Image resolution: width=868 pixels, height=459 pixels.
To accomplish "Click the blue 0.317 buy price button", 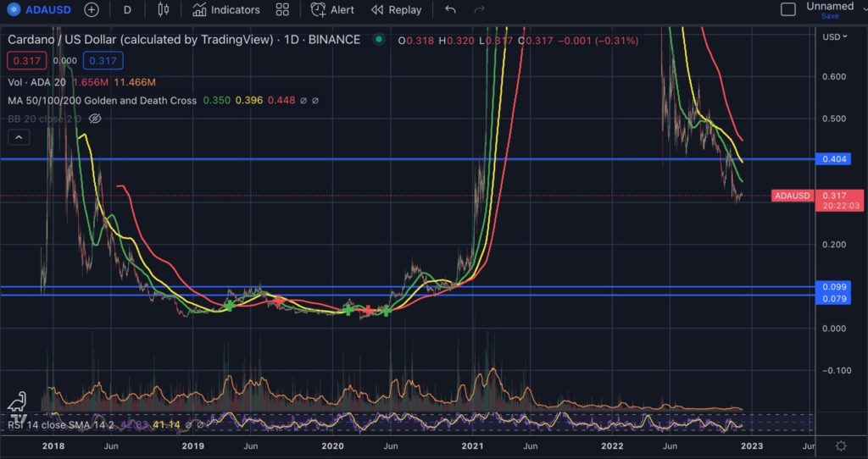I will pos(103,60).
